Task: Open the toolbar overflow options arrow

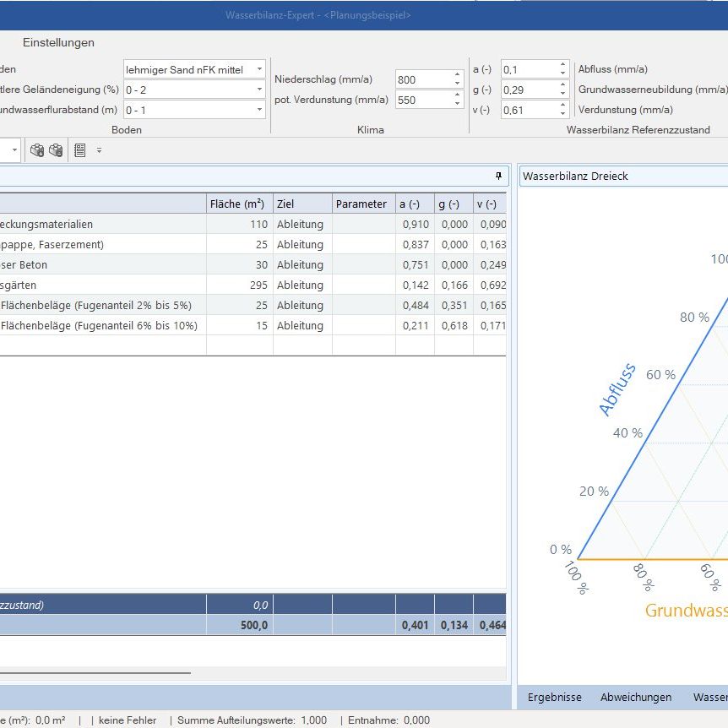Action: pyautogui.click(x=99, y=150)
